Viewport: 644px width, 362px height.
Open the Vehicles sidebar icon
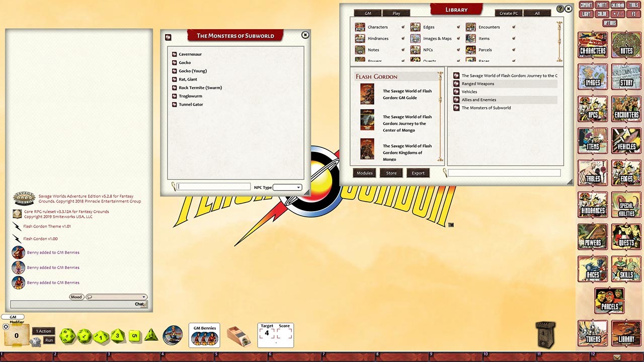(625, 141)
